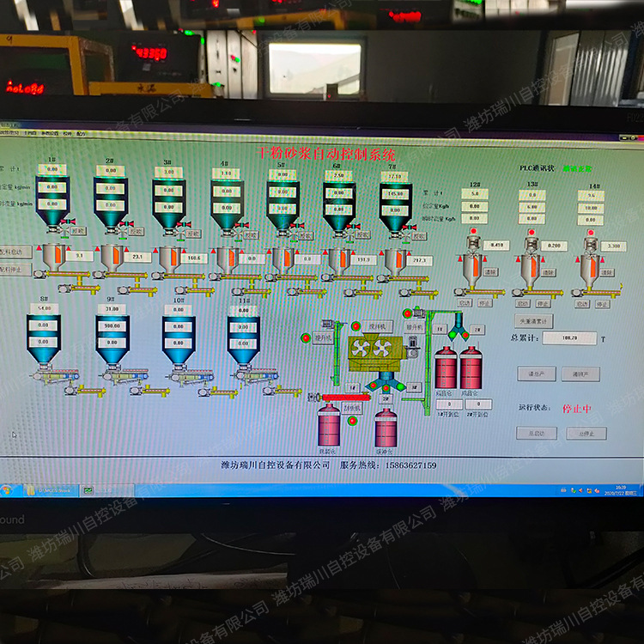Click 启动 button under 12# feeder
Viewport: 644px width, 644px height.
tap(465, 303)
